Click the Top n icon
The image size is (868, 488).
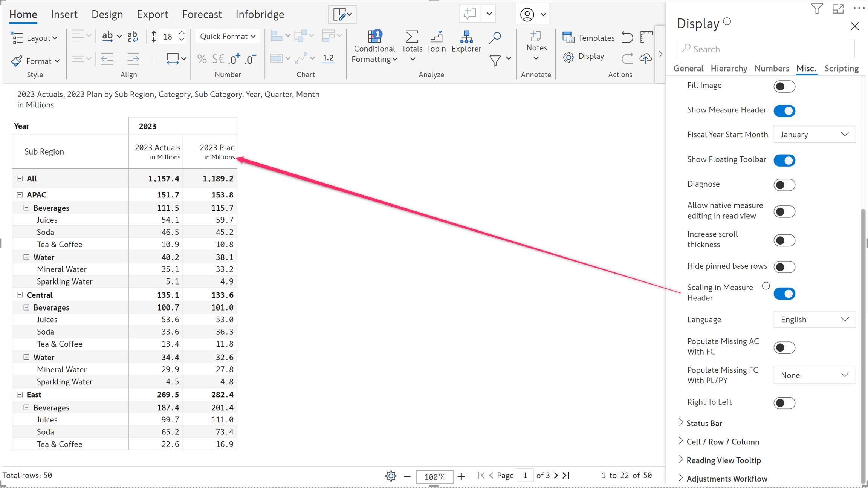[436, 37]
